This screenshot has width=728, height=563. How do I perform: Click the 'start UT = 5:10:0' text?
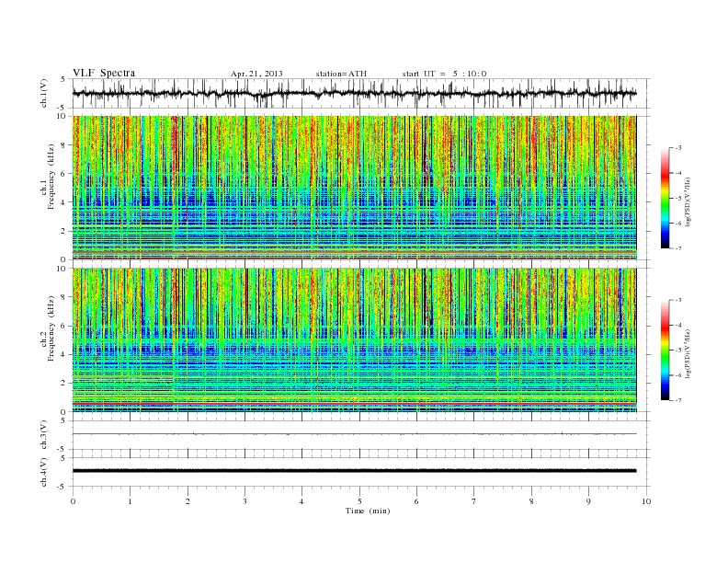[444, 74]
